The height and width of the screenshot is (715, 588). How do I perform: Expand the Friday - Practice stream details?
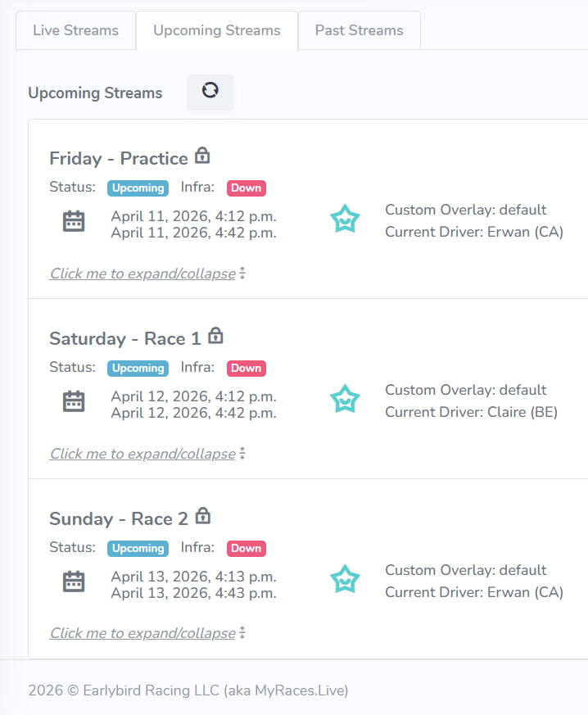(x=143, y=274)
